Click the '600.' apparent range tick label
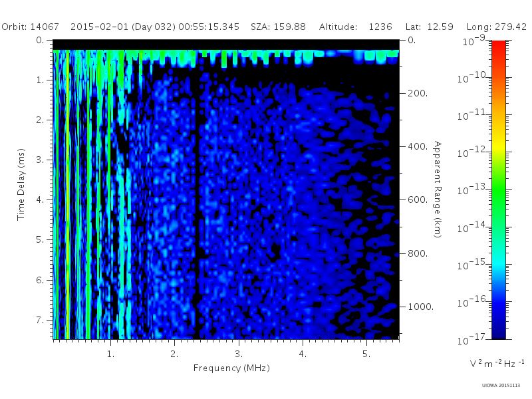Viewport: 532px width, 399px height. coord(418,200)
